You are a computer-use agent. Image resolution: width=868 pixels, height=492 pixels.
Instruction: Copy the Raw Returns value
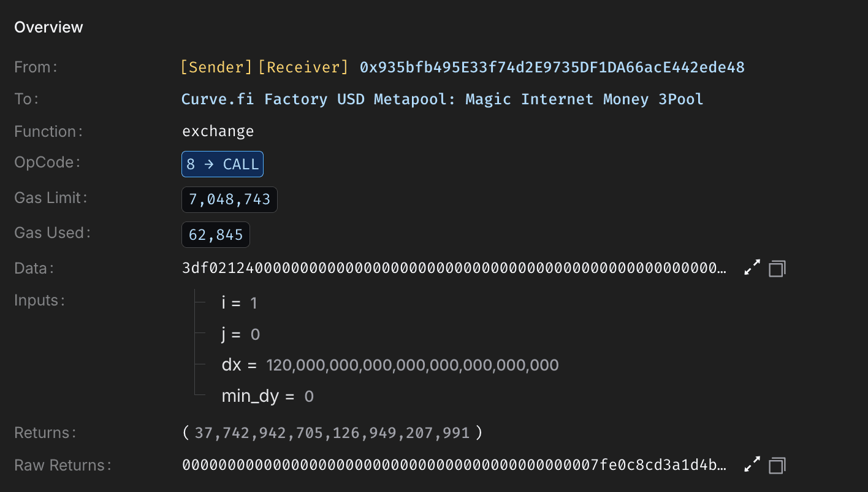pyautogui.click(x=776, y=464)
